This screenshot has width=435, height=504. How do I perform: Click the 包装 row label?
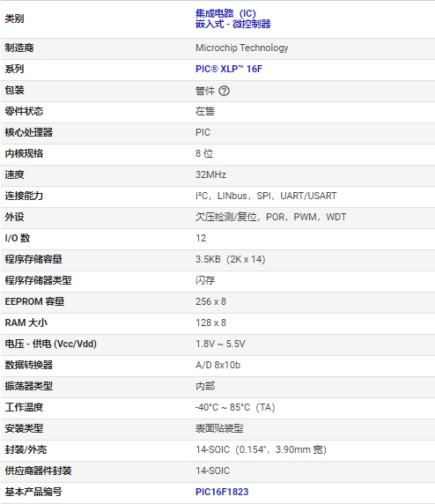point(14,90)
